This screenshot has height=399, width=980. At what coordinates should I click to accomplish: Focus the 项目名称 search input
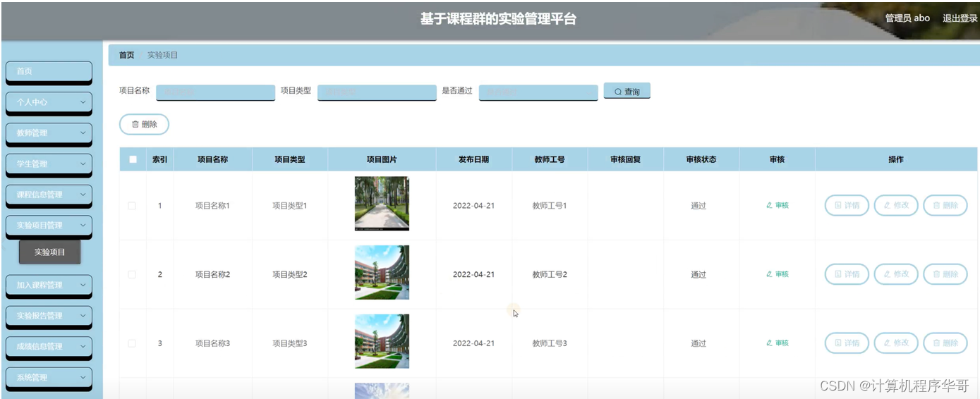click(215, 92)
